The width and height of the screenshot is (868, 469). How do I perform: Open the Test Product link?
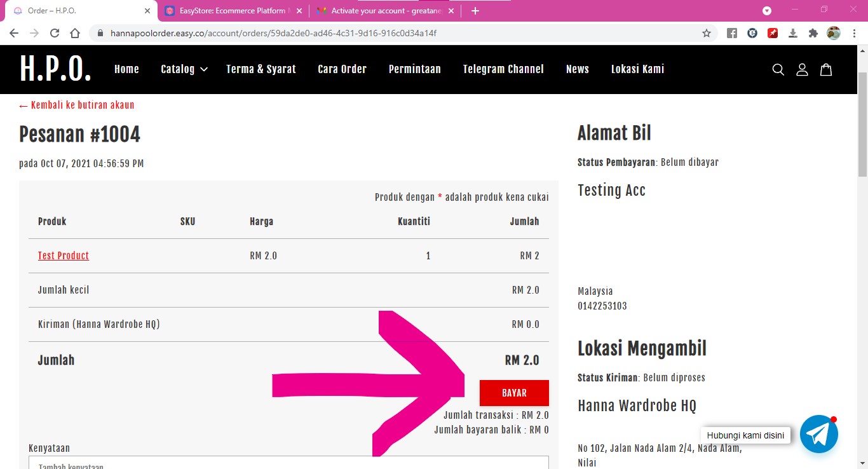(64, 255)
